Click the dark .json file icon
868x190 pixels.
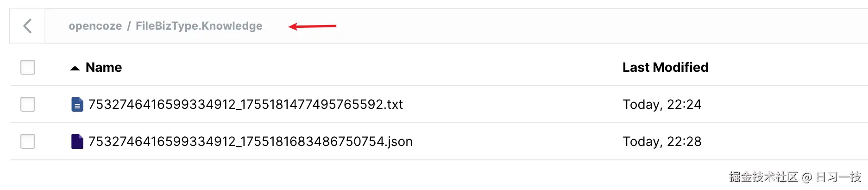(77, 141)
